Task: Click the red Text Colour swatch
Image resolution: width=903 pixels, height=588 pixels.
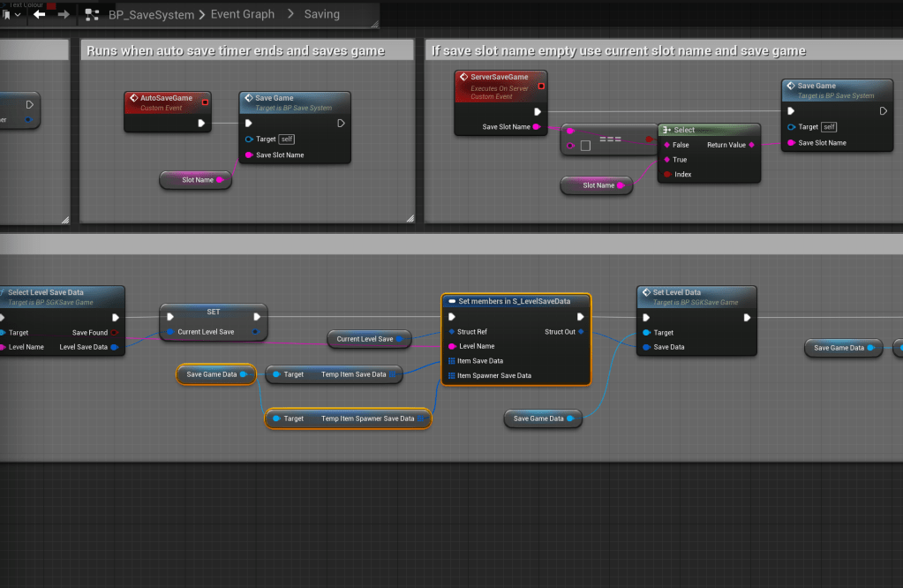Action: [x=51, y=5]
